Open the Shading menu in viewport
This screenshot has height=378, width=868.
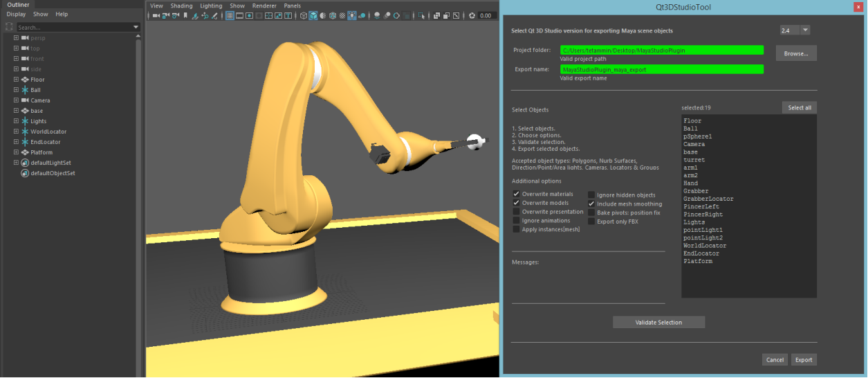181,6
